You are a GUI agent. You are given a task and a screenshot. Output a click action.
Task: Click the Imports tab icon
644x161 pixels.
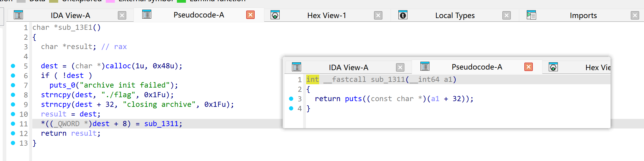[531, 15]
